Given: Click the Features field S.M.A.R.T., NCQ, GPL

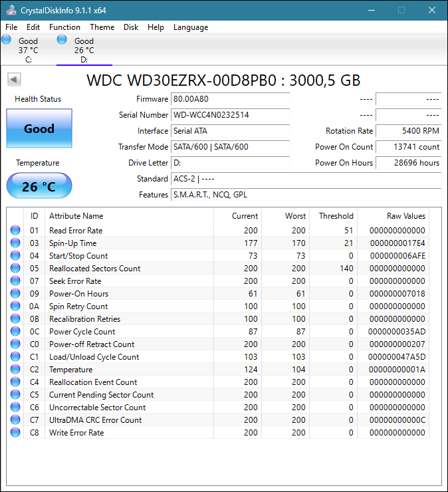Looking at the screenshot, I should pyautogui.click(x=306, y=195).
